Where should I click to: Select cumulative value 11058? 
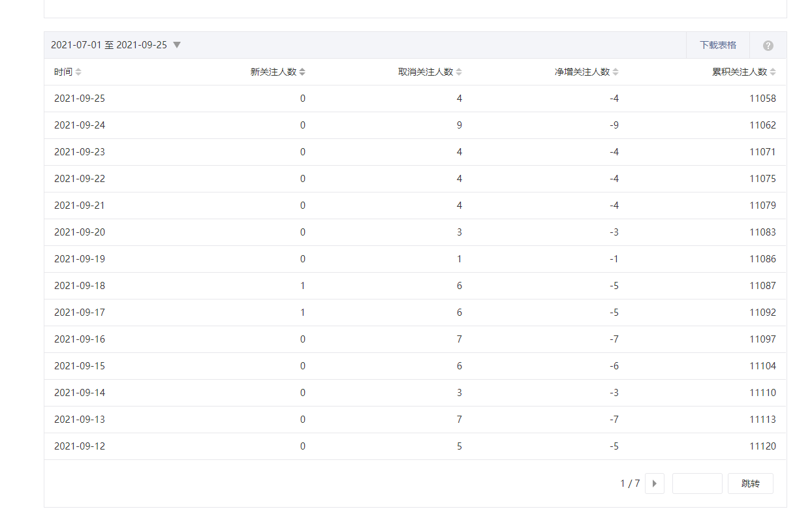coord(762,99)
